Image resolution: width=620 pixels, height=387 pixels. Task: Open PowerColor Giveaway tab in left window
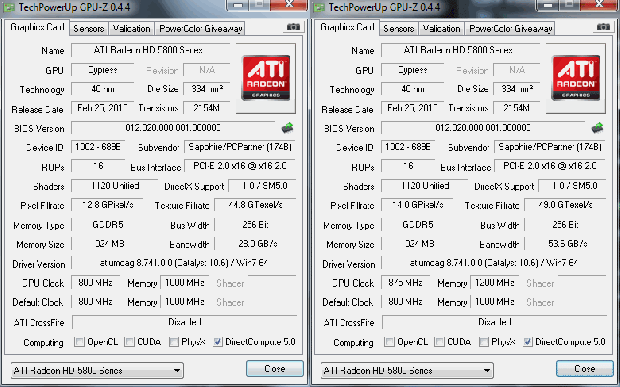point(200,28)
